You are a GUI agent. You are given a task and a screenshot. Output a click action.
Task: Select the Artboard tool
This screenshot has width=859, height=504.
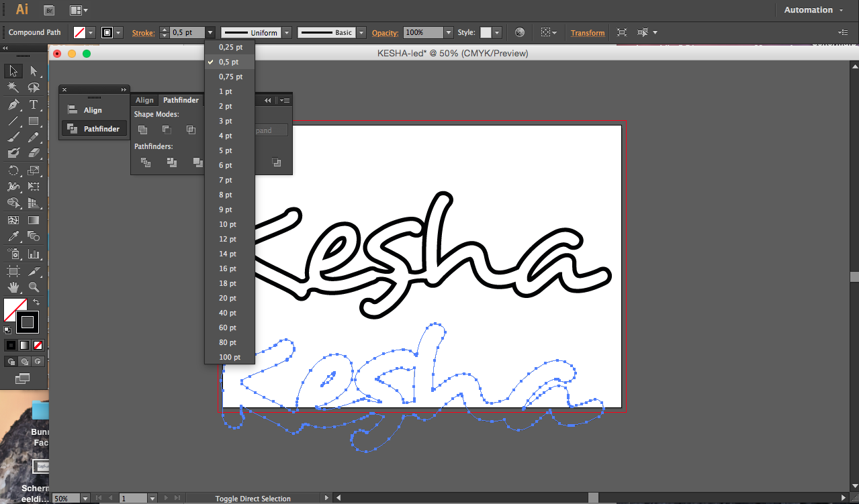[x=13, y=271]
